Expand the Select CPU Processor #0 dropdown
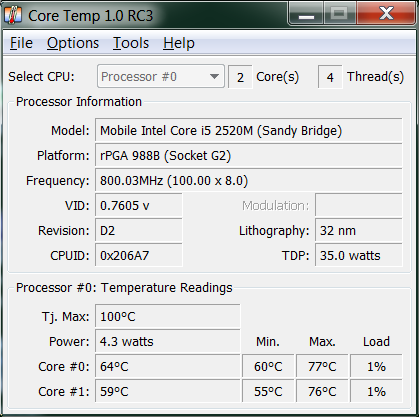This screenshot has height=417, width=419. (x=161, y=77)
